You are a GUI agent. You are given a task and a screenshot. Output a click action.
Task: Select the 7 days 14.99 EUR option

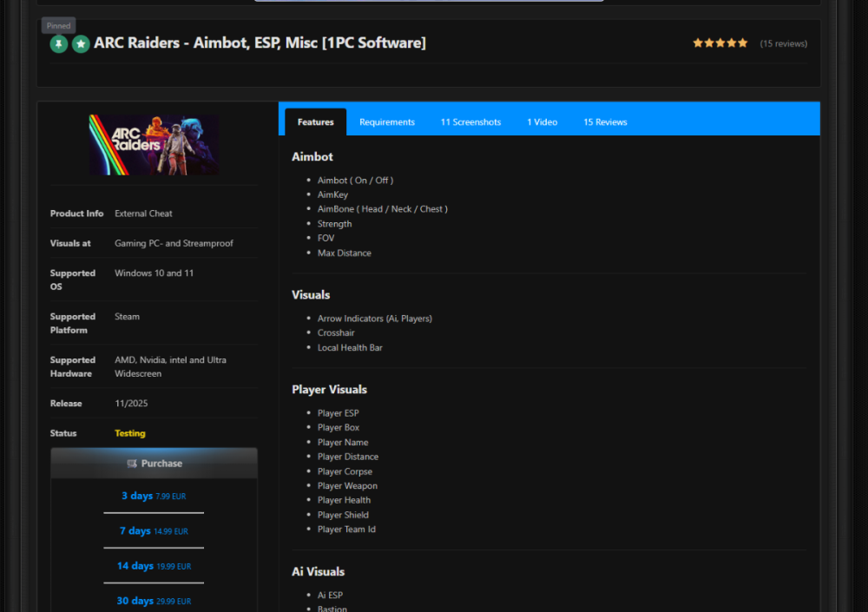pyautogui.click(x=154, y=530)
